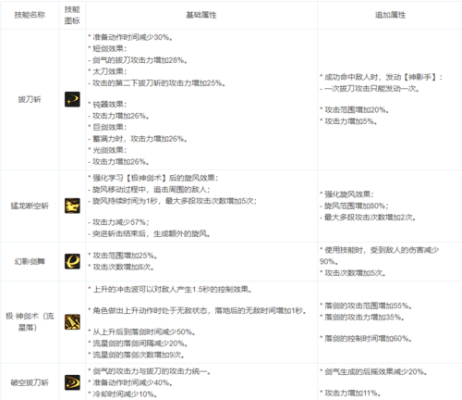Click the line 旋风范围增加80%
The height and width of the screenshot is (400, 462).
click(354, 206)
